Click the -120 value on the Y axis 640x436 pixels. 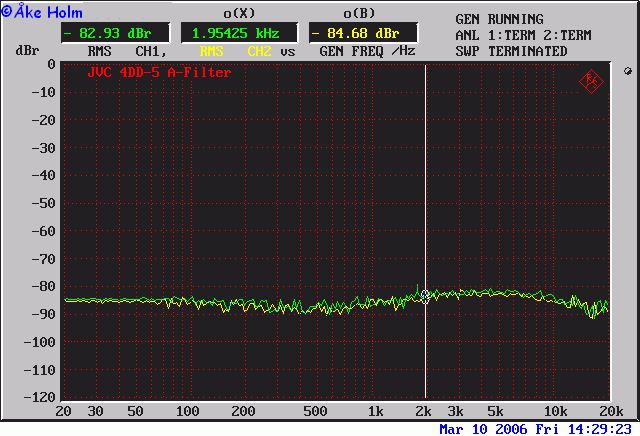tap(39, 397)
